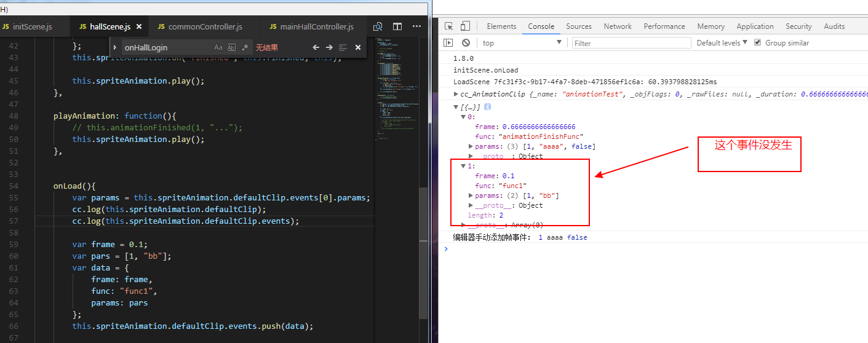The height and width of the screenshot is (343, 868).
Task: Open the compare changes icon in editor toolbar
Action: (378, 26)
